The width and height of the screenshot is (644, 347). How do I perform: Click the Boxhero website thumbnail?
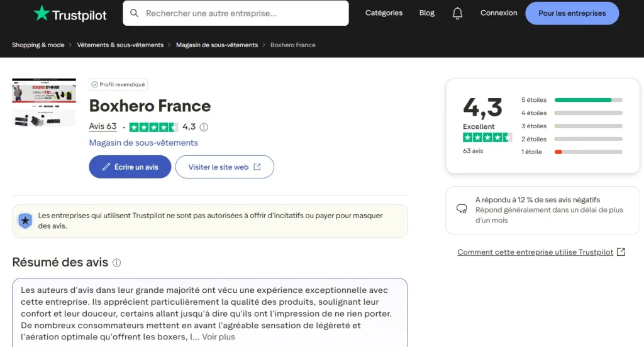[x=44, y=102]
